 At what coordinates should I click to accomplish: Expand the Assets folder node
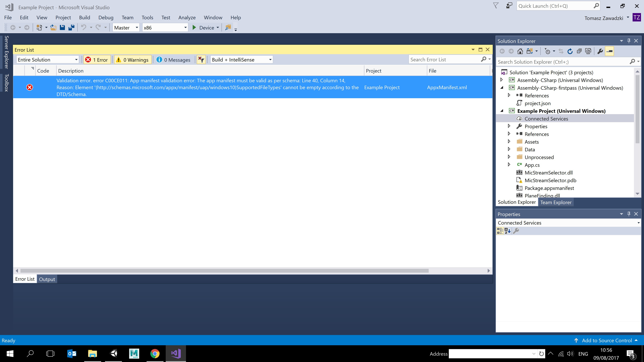[x=509, y=141]
